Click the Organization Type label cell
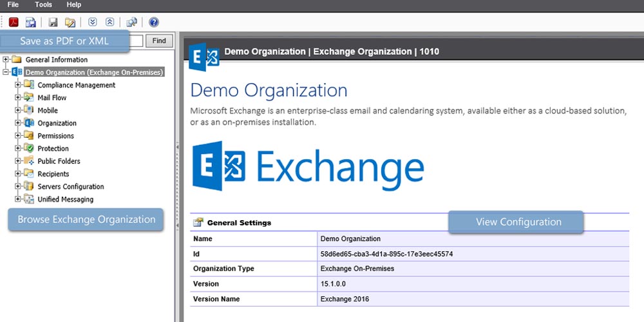Screen dimensions: 644x322 click(254, 269)
